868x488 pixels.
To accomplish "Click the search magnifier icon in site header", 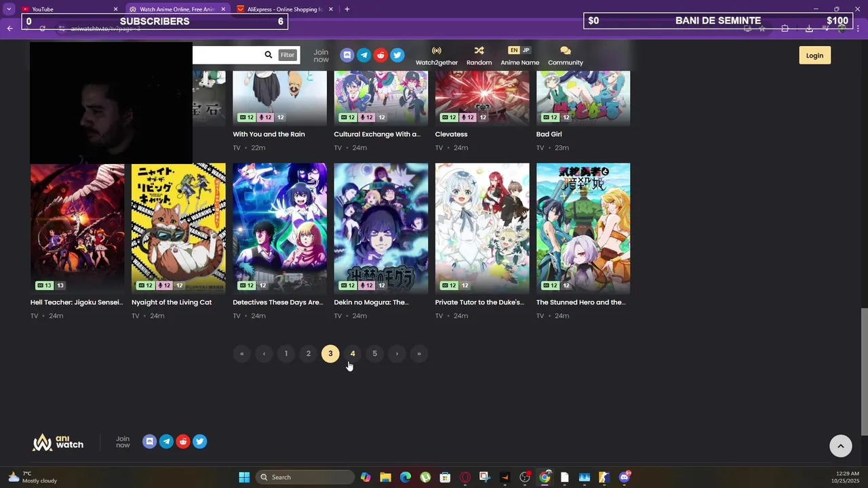I will coord(269,55).
